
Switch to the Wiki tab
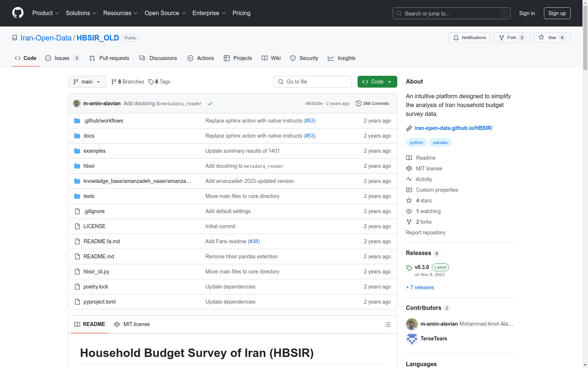point(271,58)
